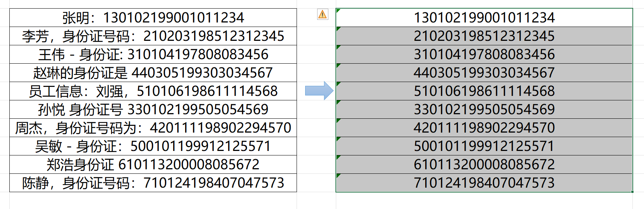Click result cell 610113200008085672
644x209 pixels.
484,164
